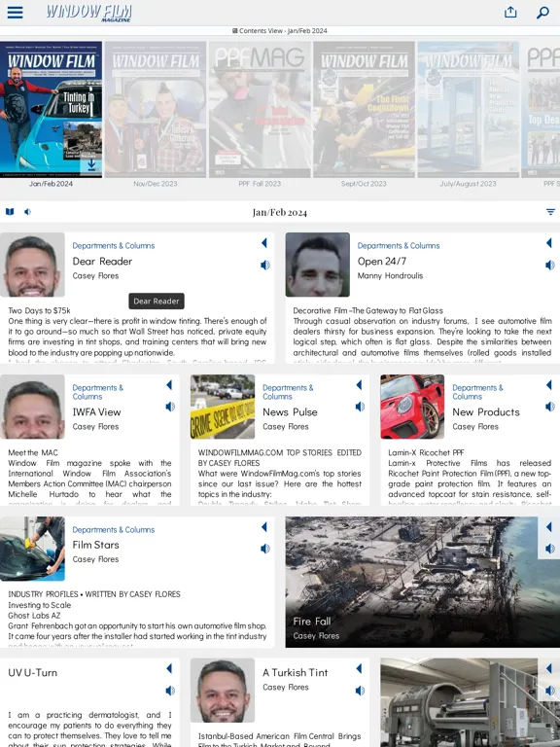Download the Jan/Feb 2024 issue
Viewport: 560px width, 747px height.
tap(91, 164)
